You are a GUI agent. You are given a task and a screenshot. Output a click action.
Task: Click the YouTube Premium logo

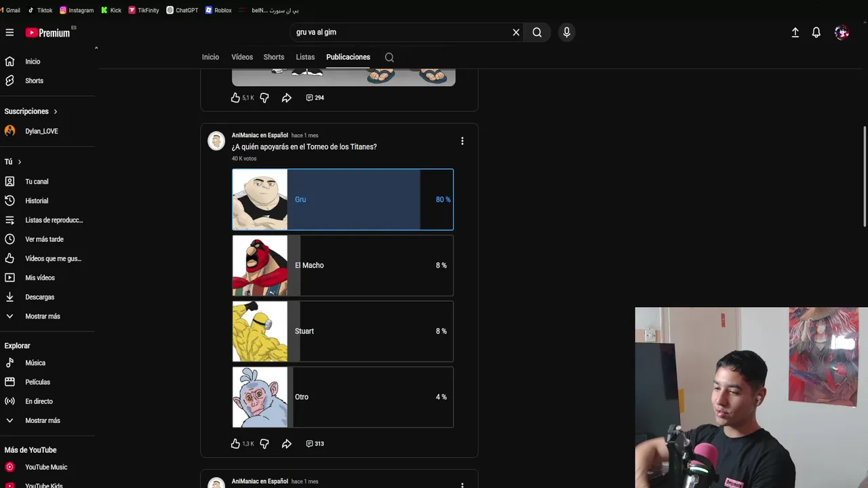tap(48, 33)
